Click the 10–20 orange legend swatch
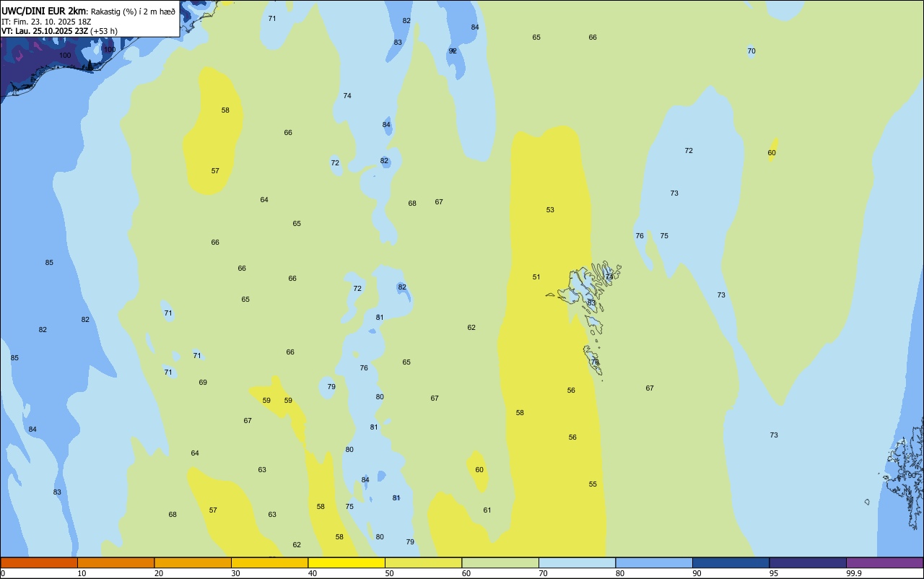This screenshot has height=579, width=924. (115, 562)
